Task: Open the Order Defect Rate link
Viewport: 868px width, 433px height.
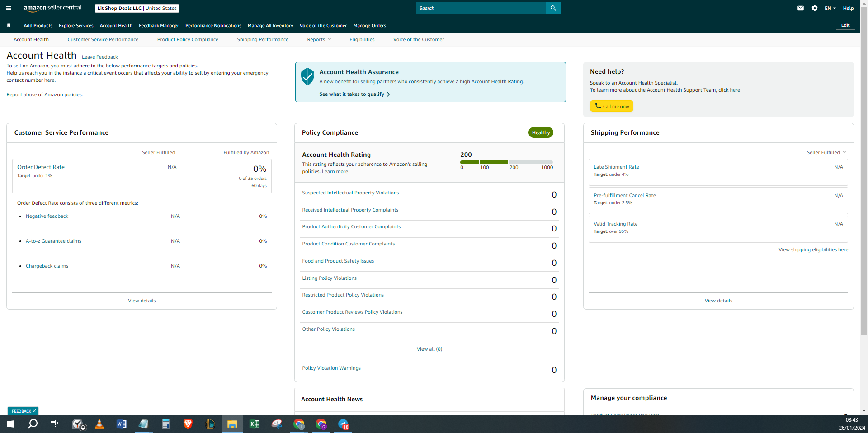Action: tap(41, 167)
